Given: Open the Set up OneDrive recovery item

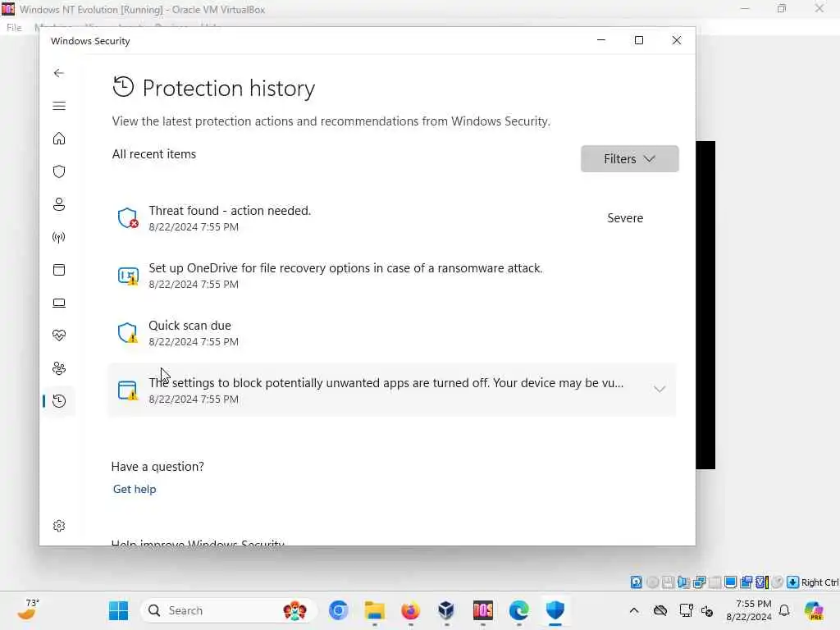Looking at the screenshot, I should [392, 276].
